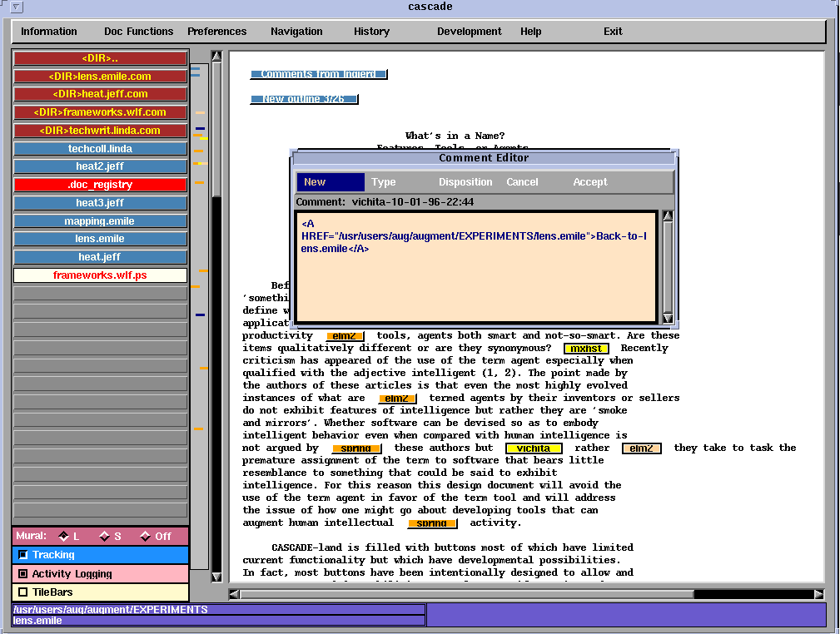Viewport: 840px width, 634px height.
Task: Click the mural vertical scrollbar thumb
Action: (x=216, y=129)
